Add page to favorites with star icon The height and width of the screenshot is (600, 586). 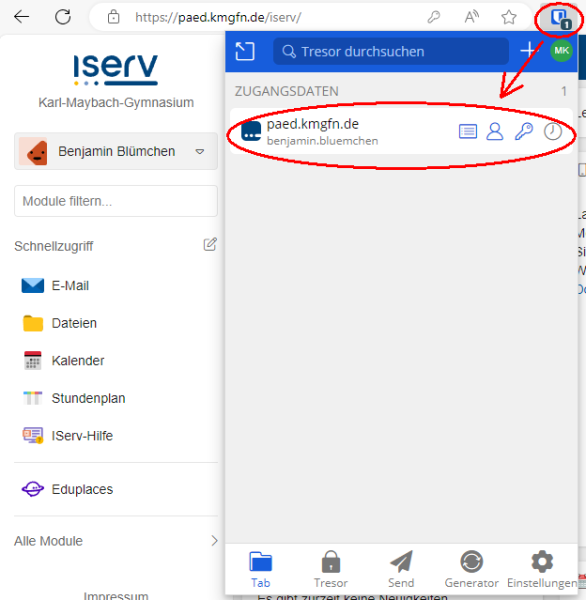[509, 17]
